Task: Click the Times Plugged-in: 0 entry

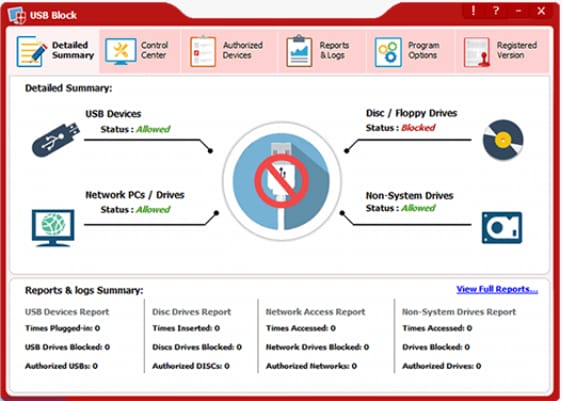Action: 62,328
